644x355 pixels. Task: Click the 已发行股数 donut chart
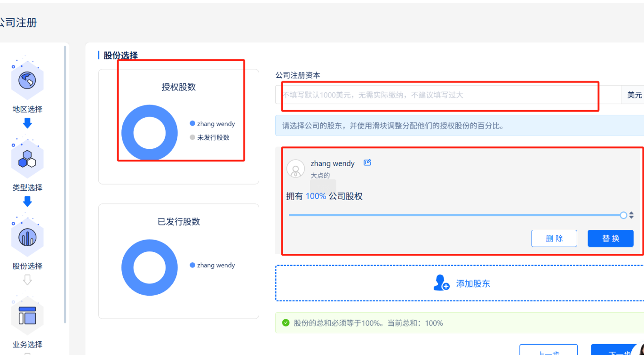point(150,267)
